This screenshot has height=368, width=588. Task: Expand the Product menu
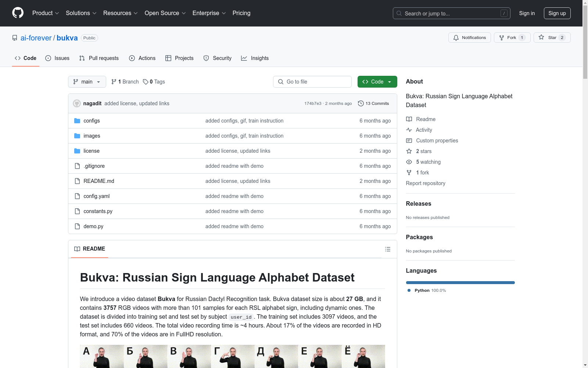[x=46, y=13]
